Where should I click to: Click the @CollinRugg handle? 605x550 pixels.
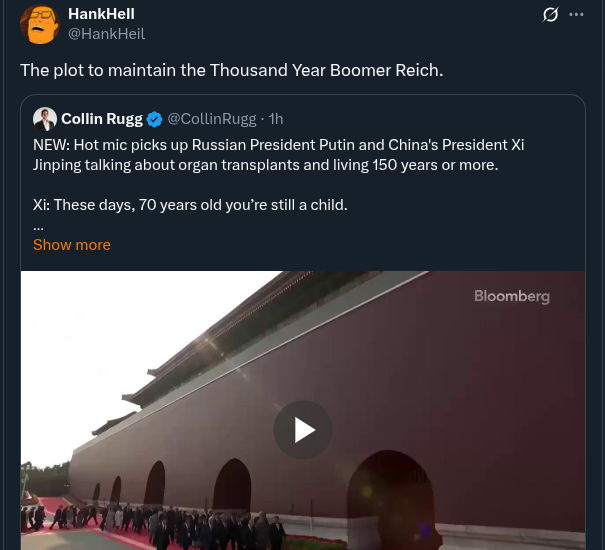click(211, 119)
